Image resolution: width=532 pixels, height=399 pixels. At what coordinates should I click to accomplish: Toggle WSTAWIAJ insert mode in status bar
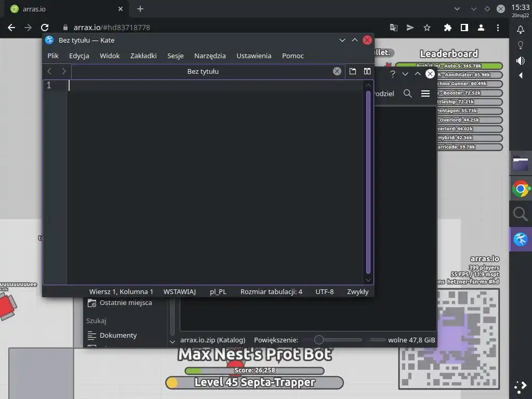click(x=179, y=292)
